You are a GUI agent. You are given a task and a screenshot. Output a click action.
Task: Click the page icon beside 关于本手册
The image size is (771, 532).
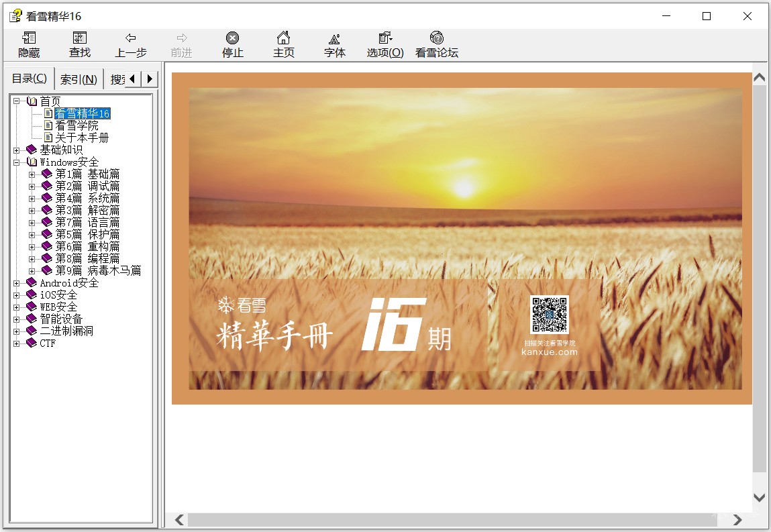[48, 138]
